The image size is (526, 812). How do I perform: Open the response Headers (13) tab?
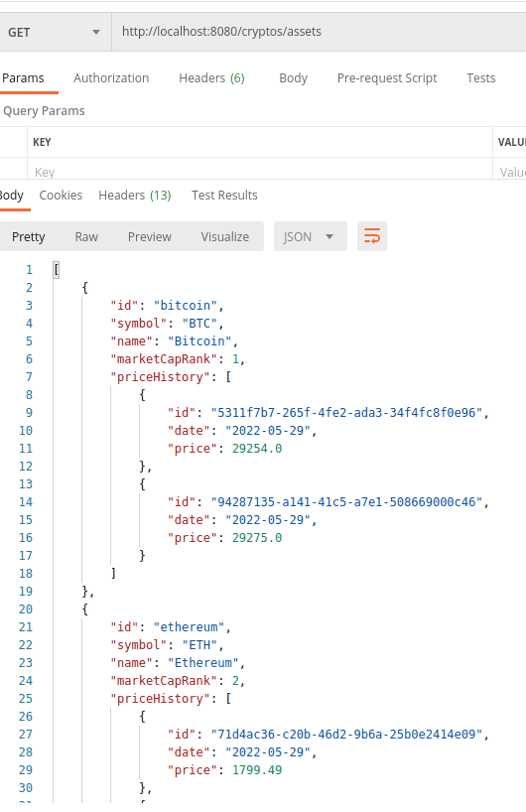[x=135, y=196]
